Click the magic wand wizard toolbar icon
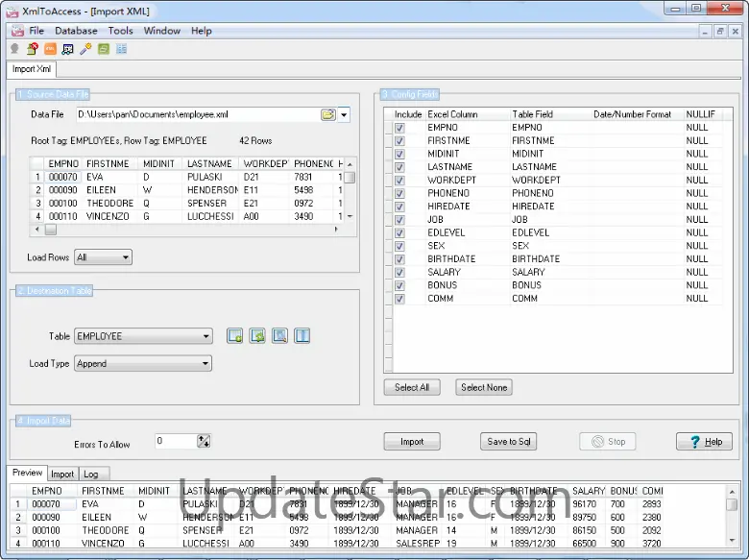 [x=86, y=49]
